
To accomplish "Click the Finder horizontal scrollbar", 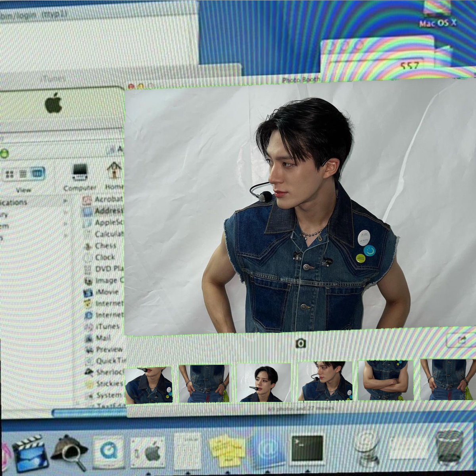I will [x=89, y=413].
